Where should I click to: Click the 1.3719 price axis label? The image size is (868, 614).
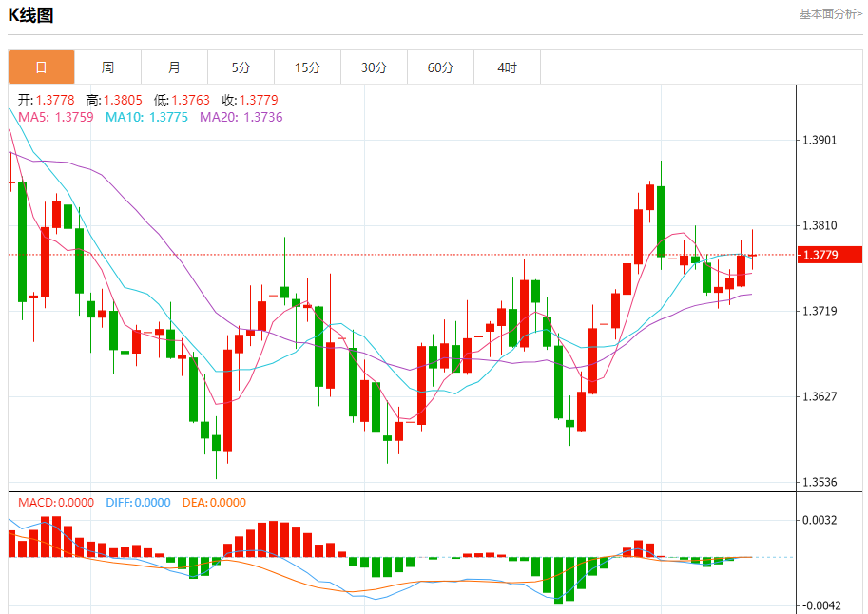pyautogui.click(x=820, y=311)
